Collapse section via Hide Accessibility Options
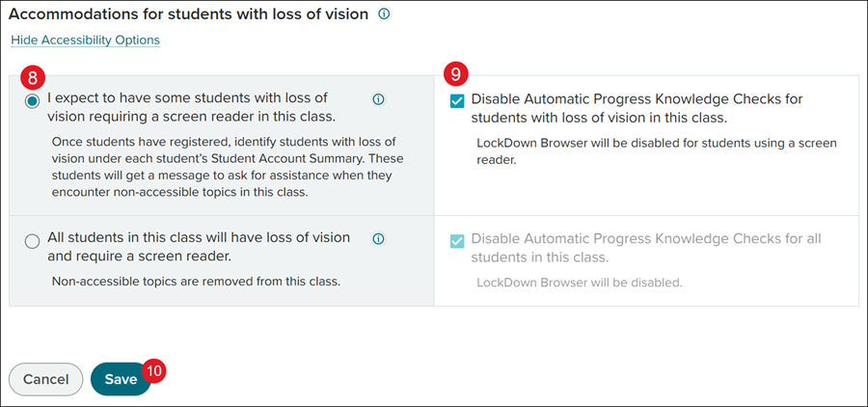The image size is (868, 407). tap(85, 41)
